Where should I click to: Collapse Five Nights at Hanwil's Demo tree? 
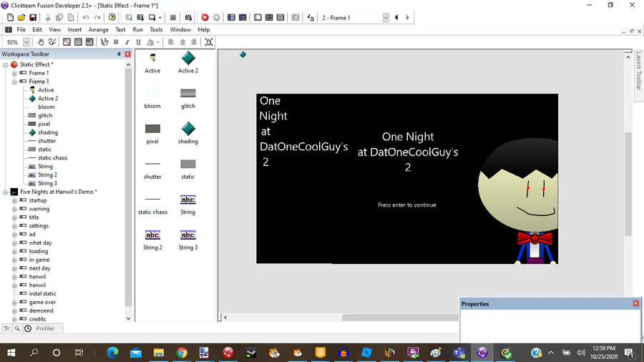pos(5,192)
